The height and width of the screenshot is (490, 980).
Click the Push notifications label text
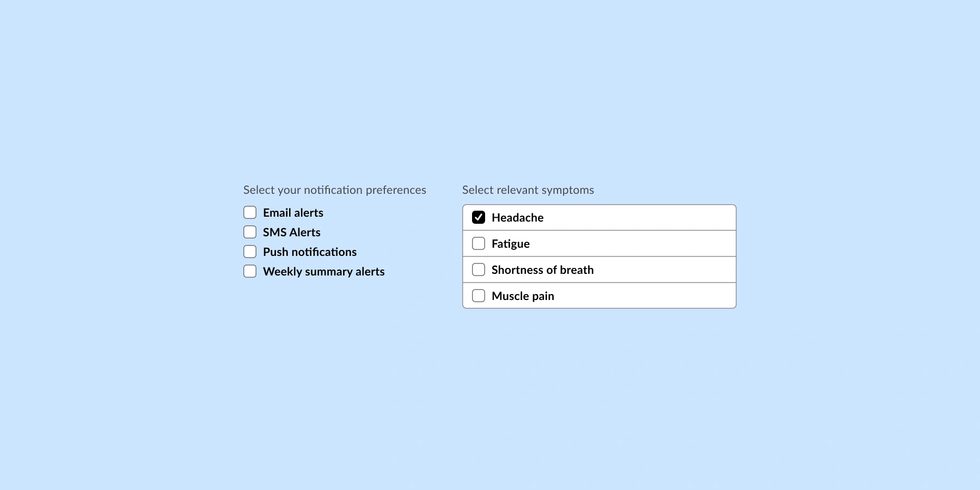pos(309,252)
